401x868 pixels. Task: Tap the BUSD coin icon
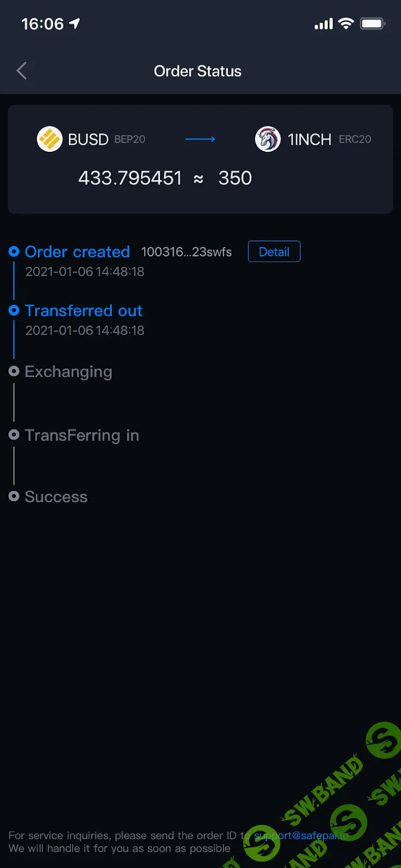pyautogui.click(x=49, y=139)
